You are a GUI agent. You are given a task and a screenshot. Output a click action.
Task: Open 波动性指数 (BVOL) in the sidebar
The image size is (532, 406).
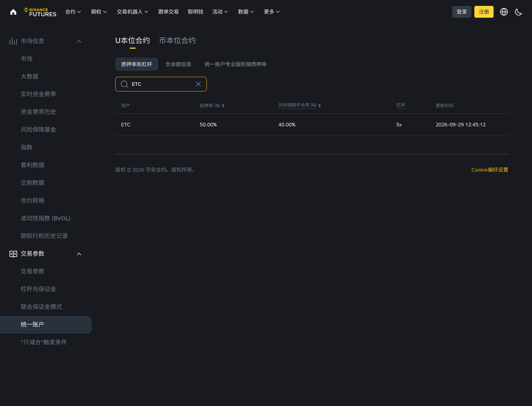point(46,218)
